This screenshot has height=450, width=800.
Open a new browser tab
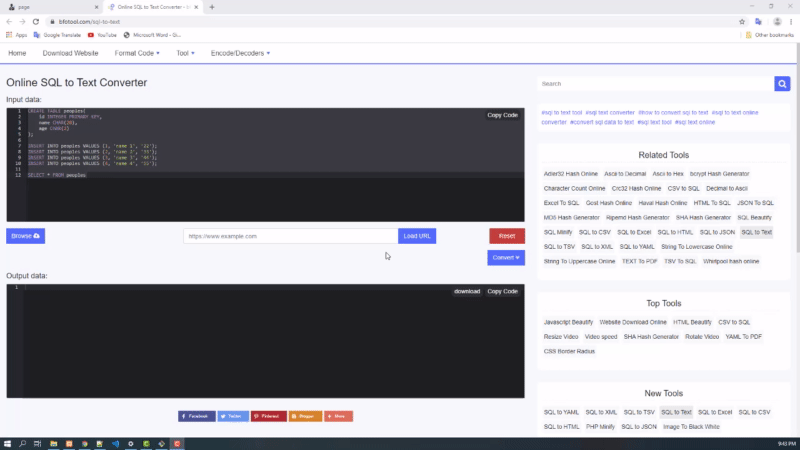(x=212, y=7)
